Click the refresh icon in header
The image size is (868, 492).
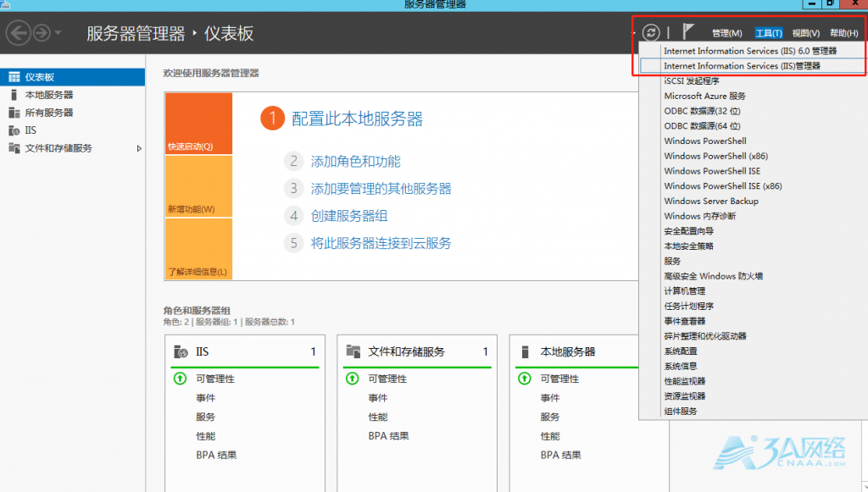pos(651,33)
